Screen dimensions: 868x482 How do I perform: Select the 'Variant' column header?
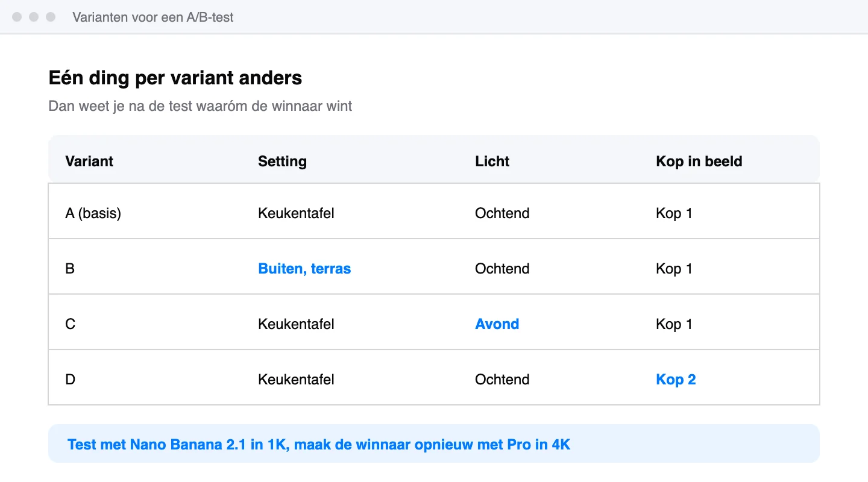coord(89,161)
